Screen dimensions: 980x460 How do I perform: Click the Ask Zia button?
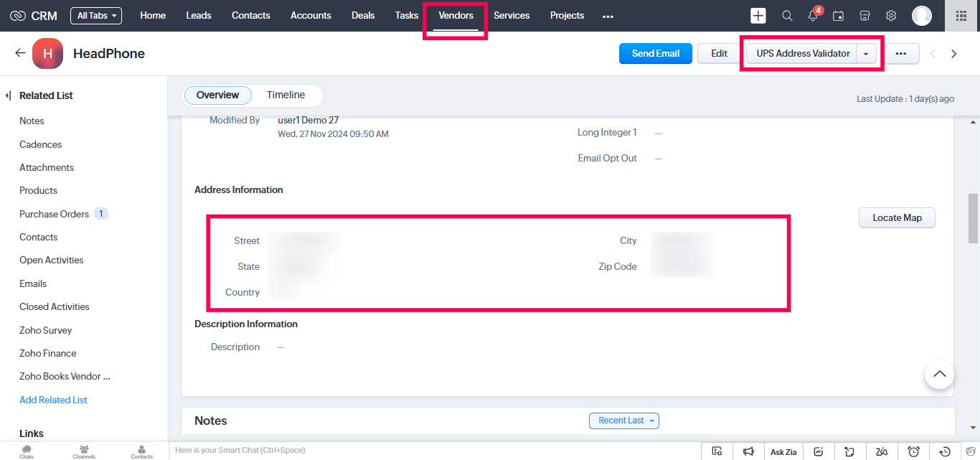pos(783,451)
